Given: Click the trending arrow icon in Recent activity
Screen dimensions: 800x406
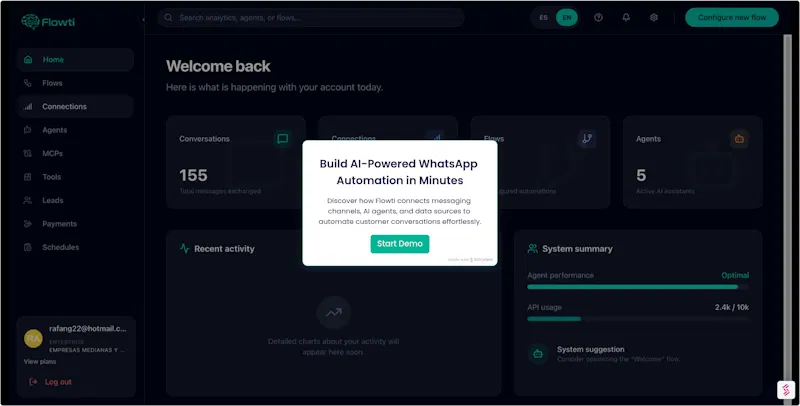Looking at the screenshot, I should click(334, 313).
